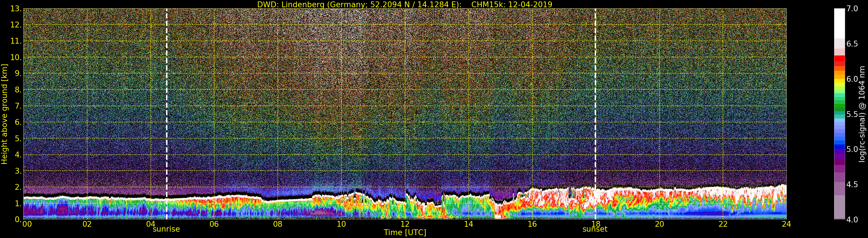Click the '10.' height tick label

(16, 57)
